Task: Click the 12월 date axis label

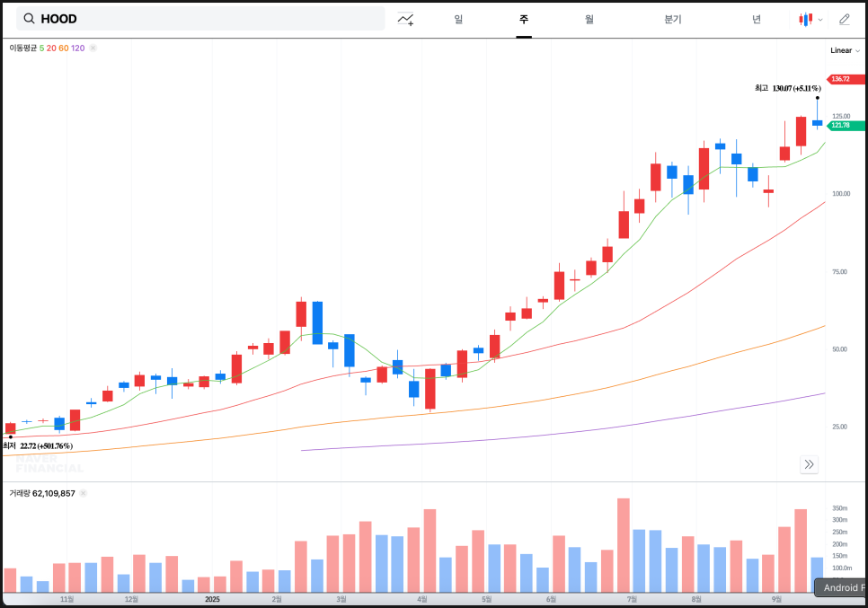Action: pyautogui.click(x=131, y=599)
